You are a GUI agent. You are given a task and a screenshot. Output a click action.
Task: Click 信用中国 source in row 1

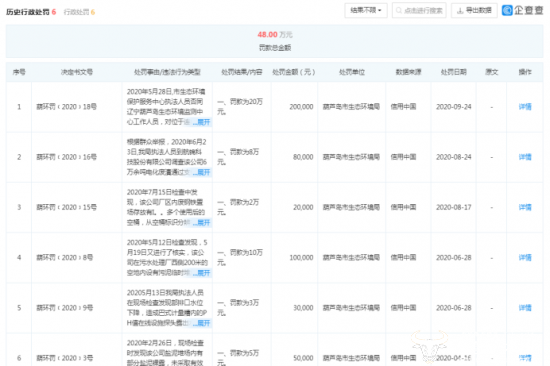click(403, 107)
